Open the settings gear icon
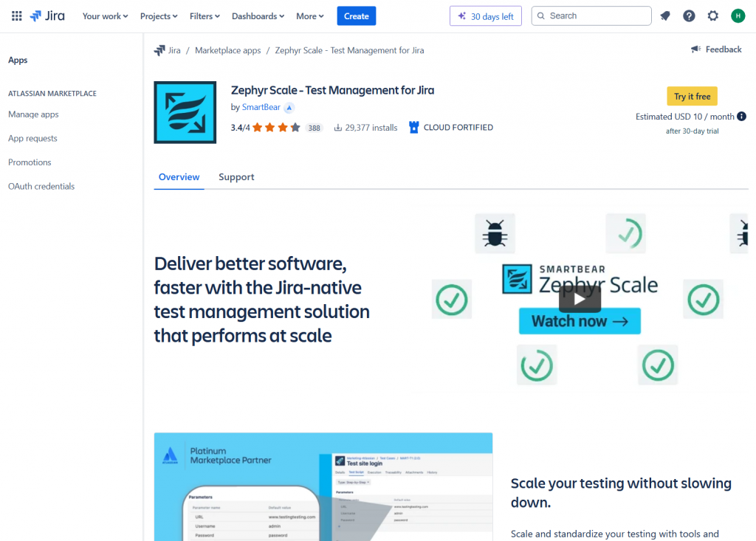756x541 pixels. (x=712, y=16)
